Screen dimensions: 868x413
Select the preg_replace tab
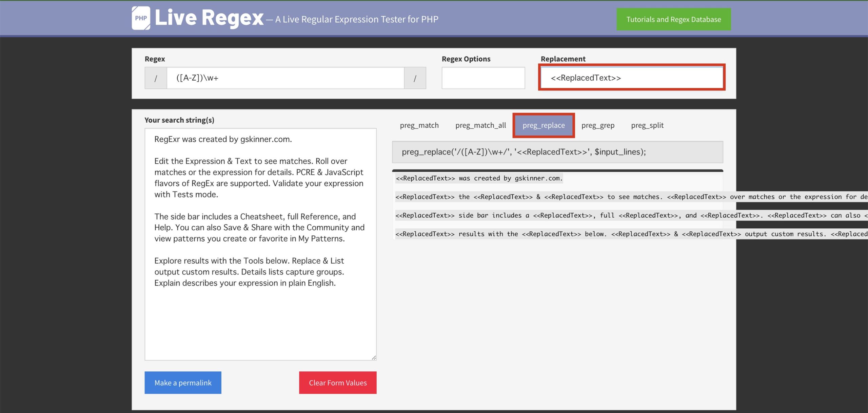544,125
